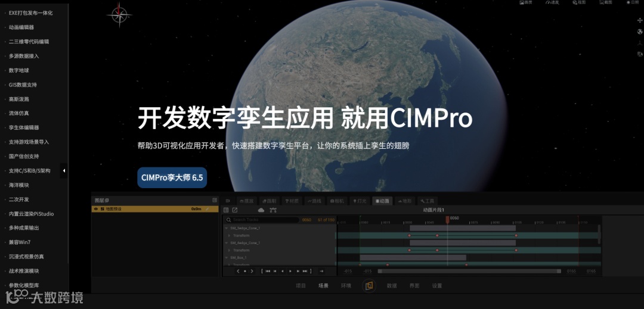Collapse the SM_Box_1 track

click(x=226, y=257)
